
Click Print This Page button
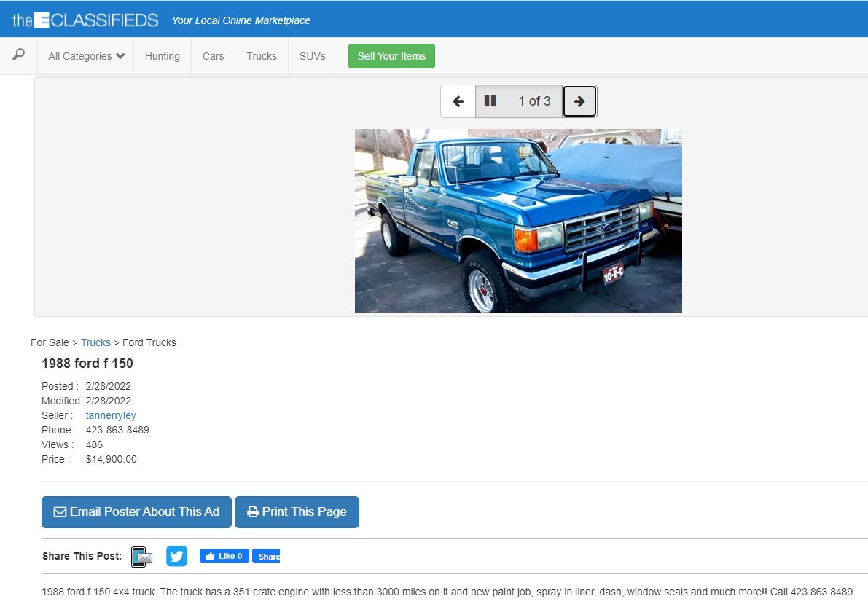[x=297, y=512]
